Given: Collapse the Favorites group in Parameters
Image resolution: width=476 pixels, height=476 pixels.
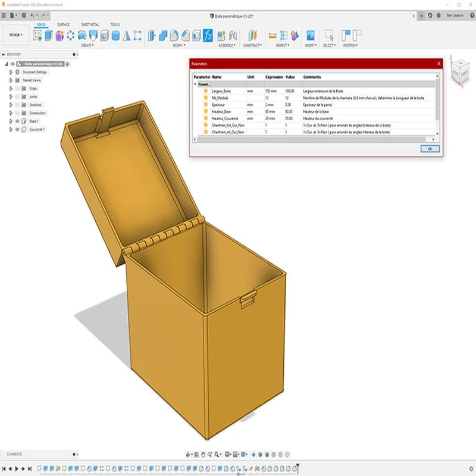Looking at the screenshot, I should (x=195, y=84).
